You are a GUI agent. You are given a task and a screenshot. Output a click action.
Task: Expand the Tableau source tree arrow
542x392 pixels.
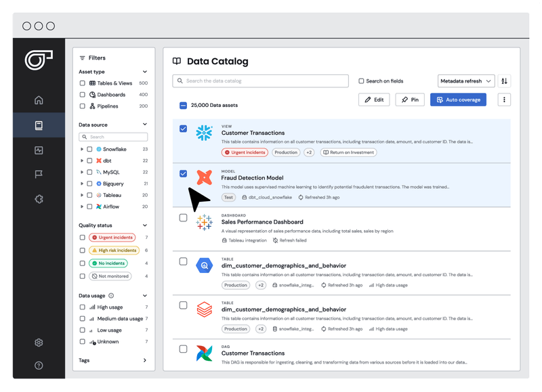[x=82, y=195]
